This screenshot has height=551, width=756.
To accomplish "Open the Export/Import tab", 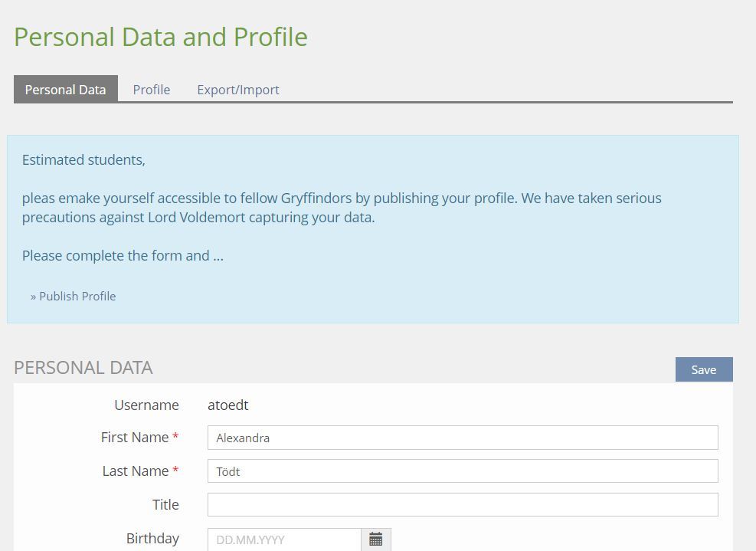I will (237, 90).
